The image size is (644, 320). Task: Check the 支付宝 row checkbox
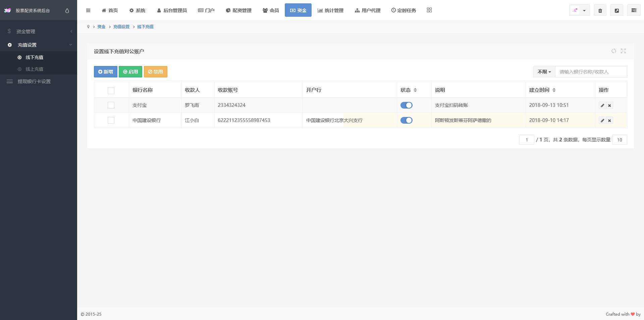tap(111, 105)
